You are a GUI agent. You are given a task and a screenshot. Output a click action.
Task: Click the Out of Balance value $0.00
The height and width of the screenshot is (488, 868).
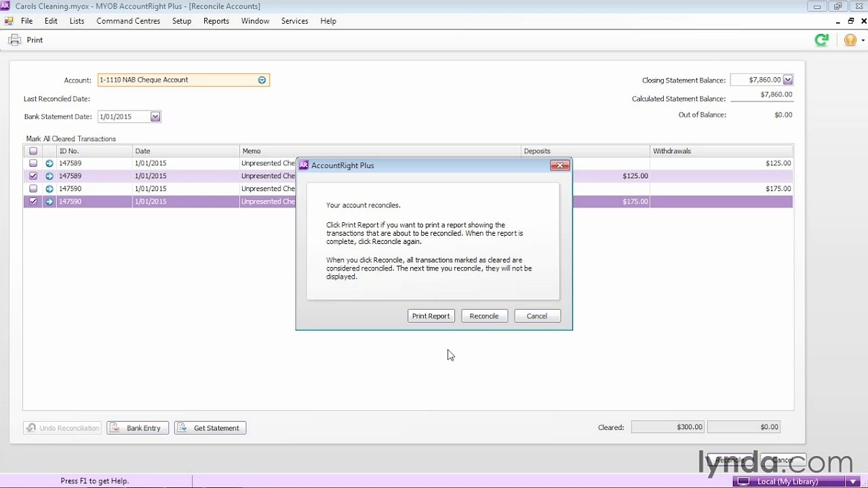(x=783, y=115)
